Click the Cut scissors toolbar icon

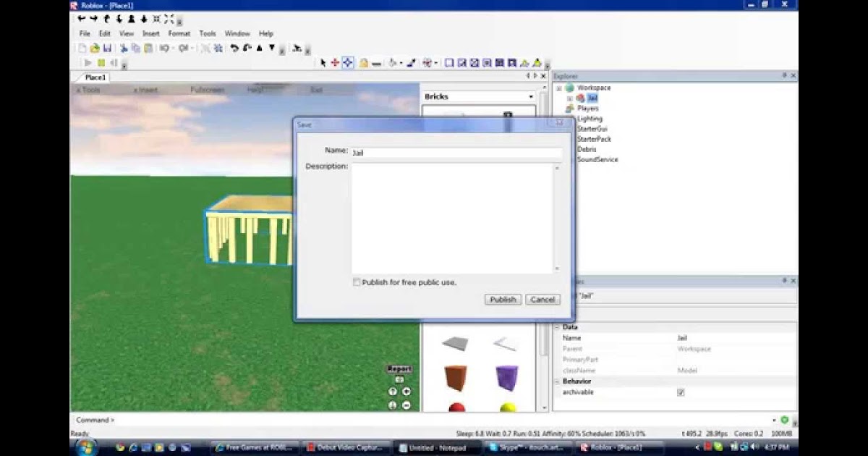[124, 48]
